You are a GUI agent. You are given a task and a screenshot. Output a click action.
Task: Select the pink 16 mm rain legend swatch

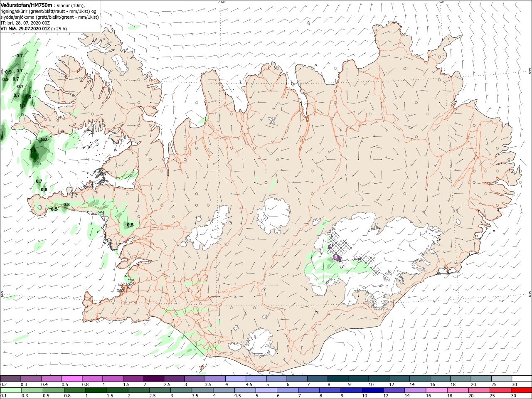coord(436,390)
